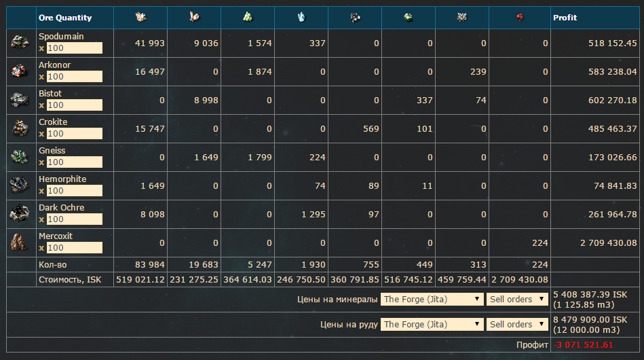Click Hemorphite profit value 74 841.83
This screenshot has width=644, height=360.
pos(615,185)
